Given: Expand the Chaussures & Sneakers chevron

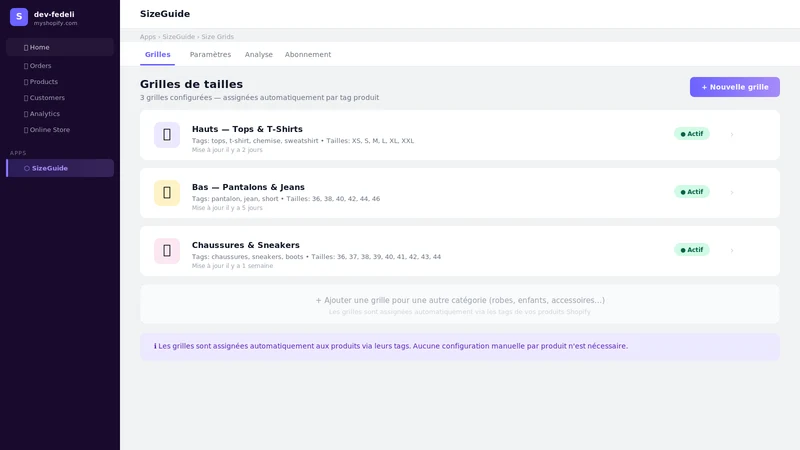Looking at the screenshot, I should point(732,251).
